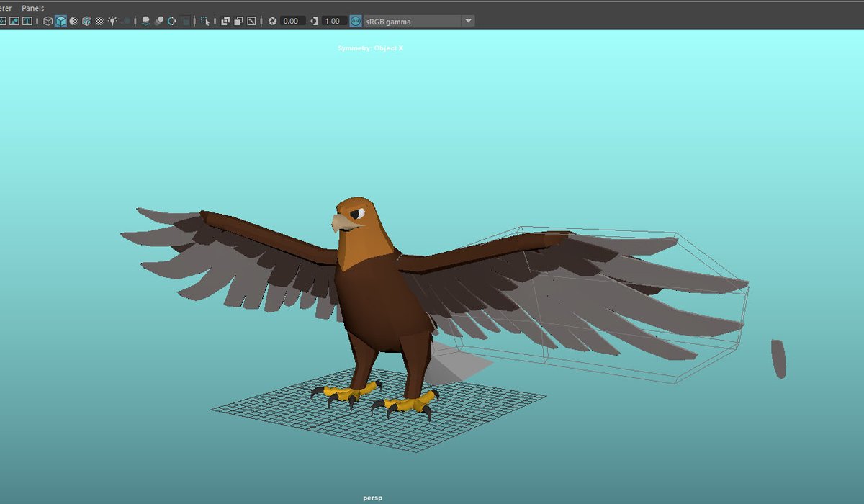Viewport: 864px width, 504px height.
Task: Open the partially visible Renderer menu
Action: [5, 8]
